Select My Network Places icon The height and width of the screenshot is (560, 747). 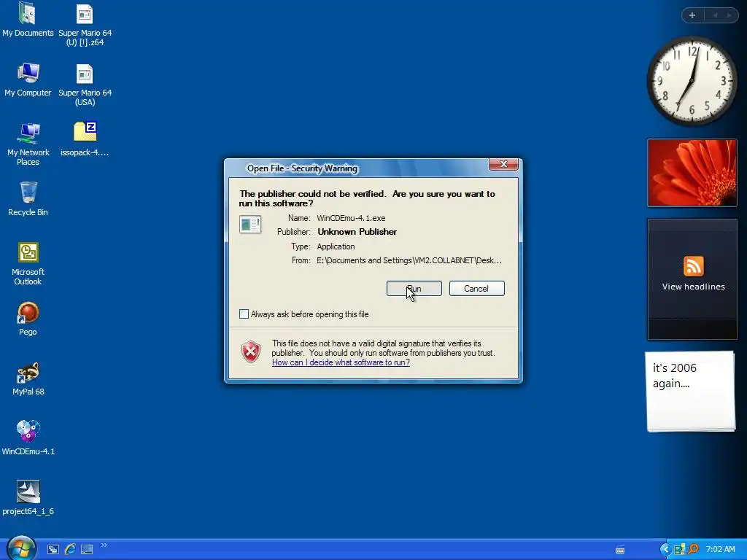click(x=28, y=144)
